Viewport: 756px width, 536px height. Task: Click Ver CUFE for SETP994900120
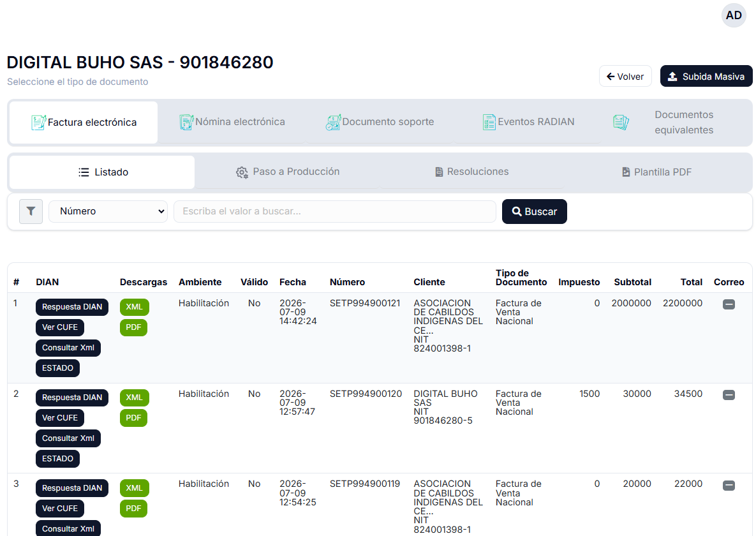tap(60, 418)
